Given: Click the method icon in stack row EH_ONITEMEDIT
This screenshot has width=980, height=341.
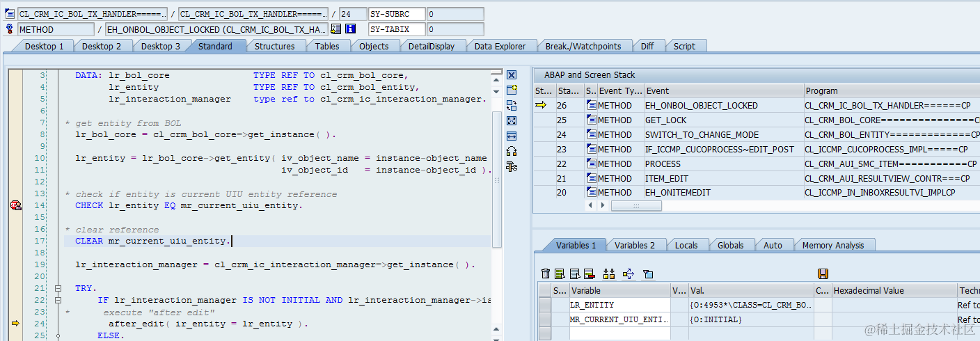Looking at the screenshot, I should (x=591, y=193).
